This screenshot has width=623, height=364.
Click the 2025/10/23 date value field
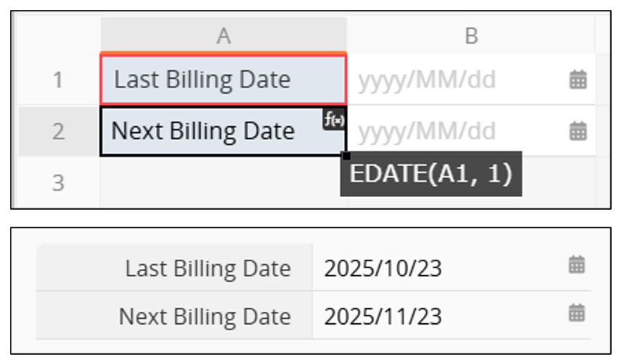pyautogui.click(x=383, y=268)
